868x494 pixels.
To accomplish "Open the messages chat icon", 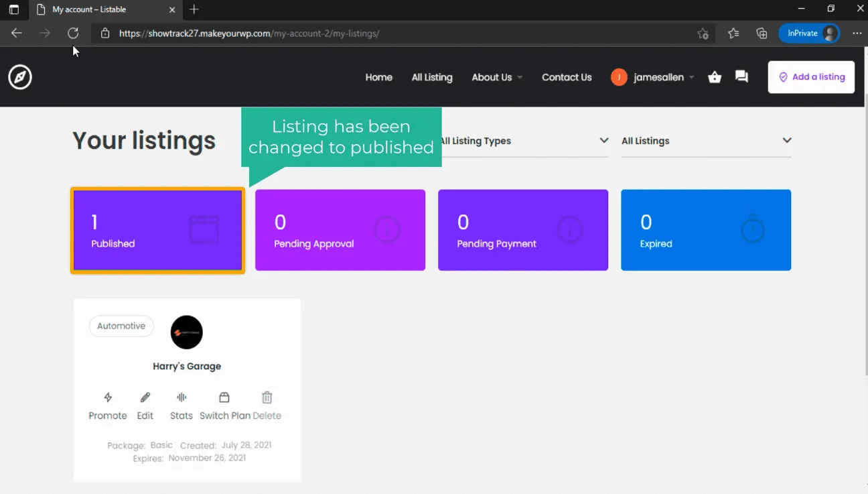I will pyautogui.click(x=741, y=77).
